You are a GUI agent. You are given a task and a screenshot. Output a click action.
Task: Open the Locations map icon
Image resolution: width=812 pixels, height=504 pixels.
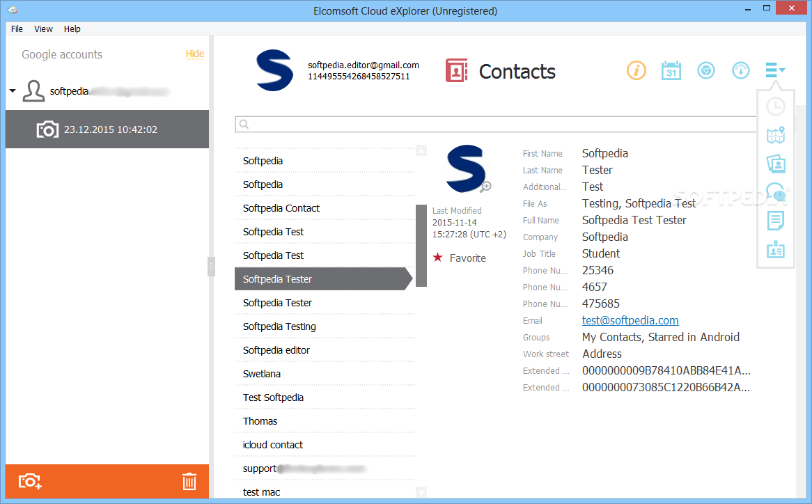[776, 136]
